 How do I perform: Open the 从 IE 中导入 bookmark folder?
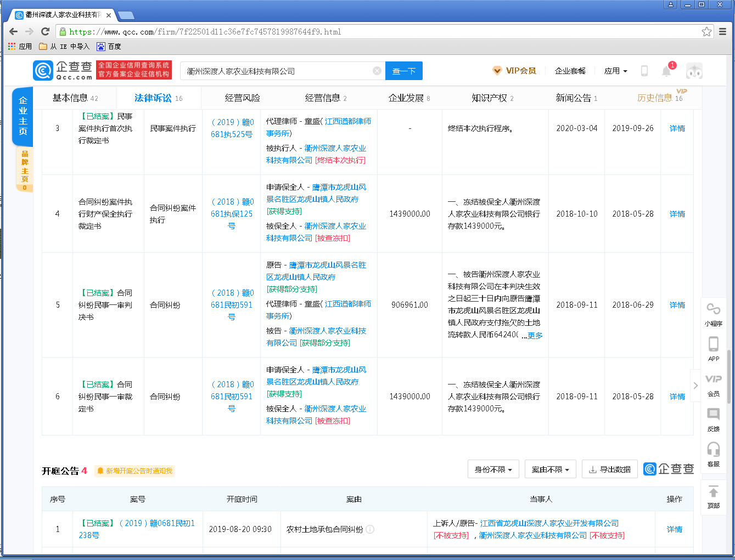click(64, 47)
